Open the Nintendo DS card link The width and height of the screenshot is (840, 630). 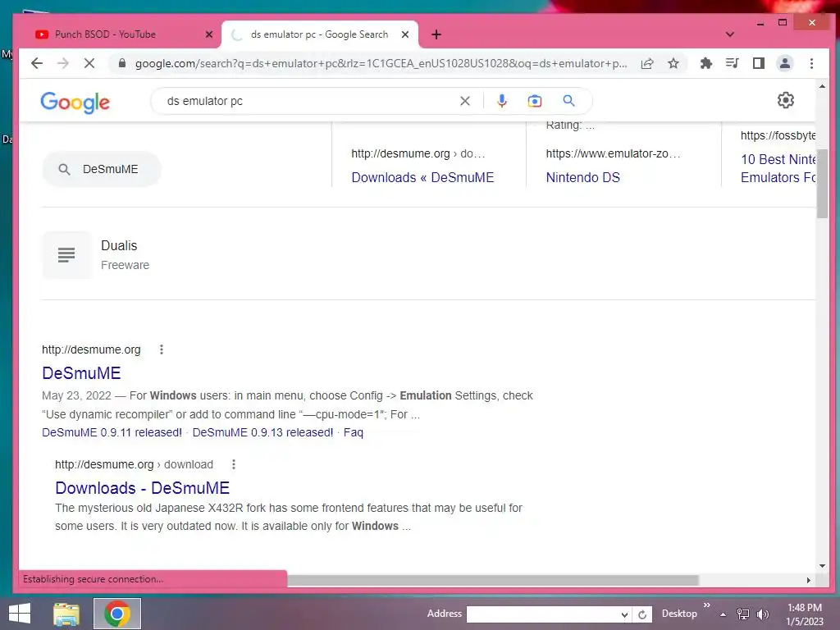pyautogui.click(x=583, y=177)
